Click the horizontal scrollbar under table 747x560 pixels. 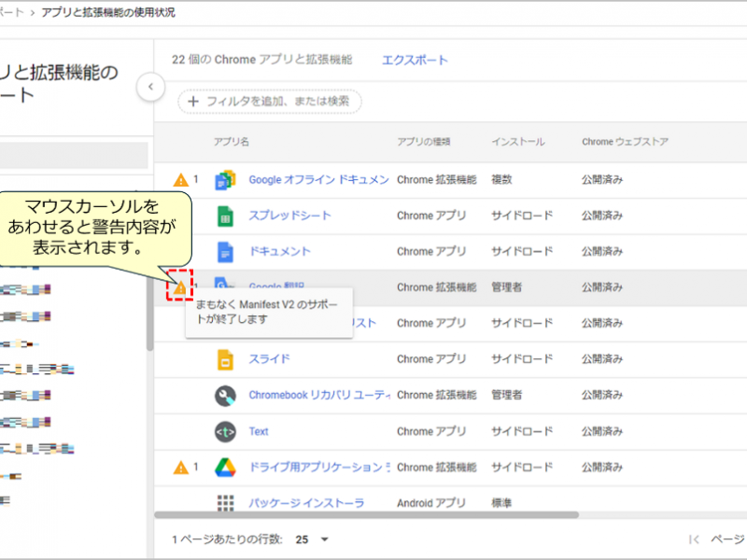(366, 515)
